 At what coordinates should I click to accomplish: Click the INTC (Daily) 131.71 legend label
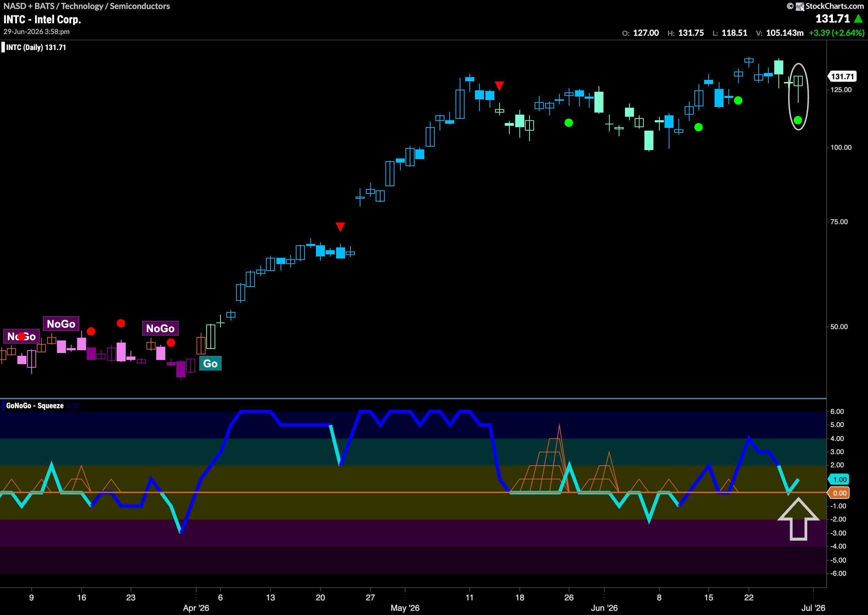point(36,47)
